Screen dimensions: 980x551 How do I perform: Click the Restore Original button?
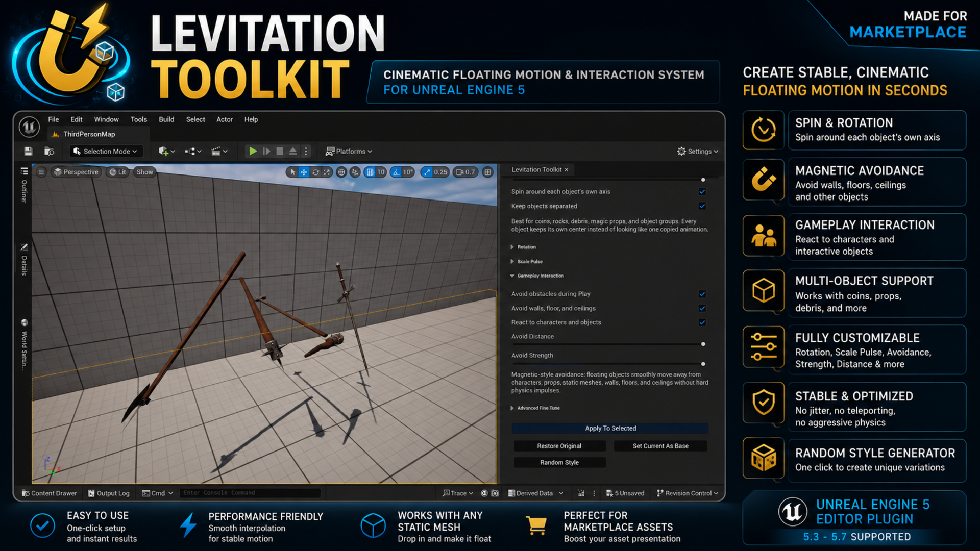[x=559, y=446]
